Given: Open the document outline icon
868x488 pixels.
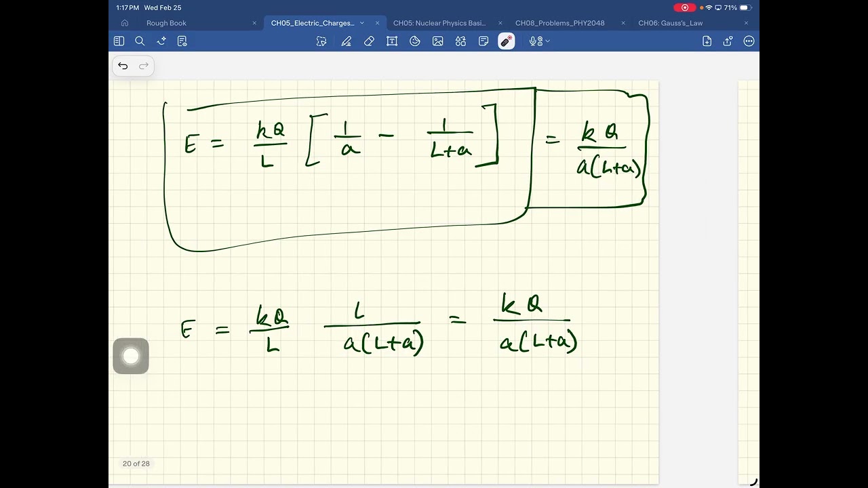Looking at the screenshot, I should pos(182,41).
